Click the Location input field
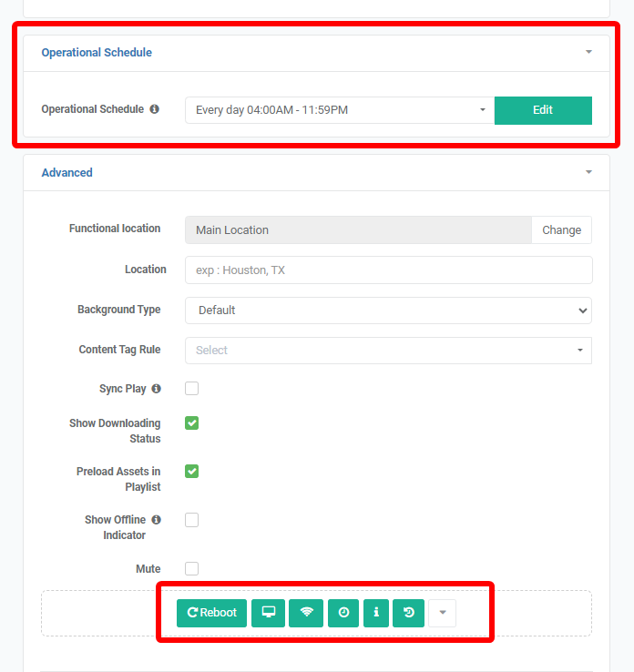Viewport: 634px width, 672px height. point(389,270)
